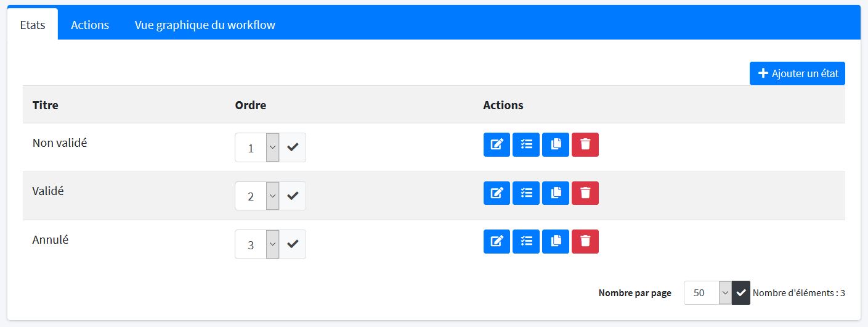Click Ajouter un état button
This screenshot has width=868, height=327.
point(797,73)
